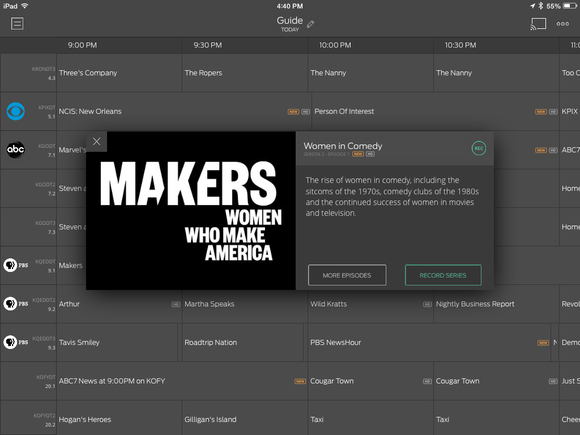The width and height of the screenshot is (580, 435).
Task: Select Arthur program
Action: click(x=119, y=304)
